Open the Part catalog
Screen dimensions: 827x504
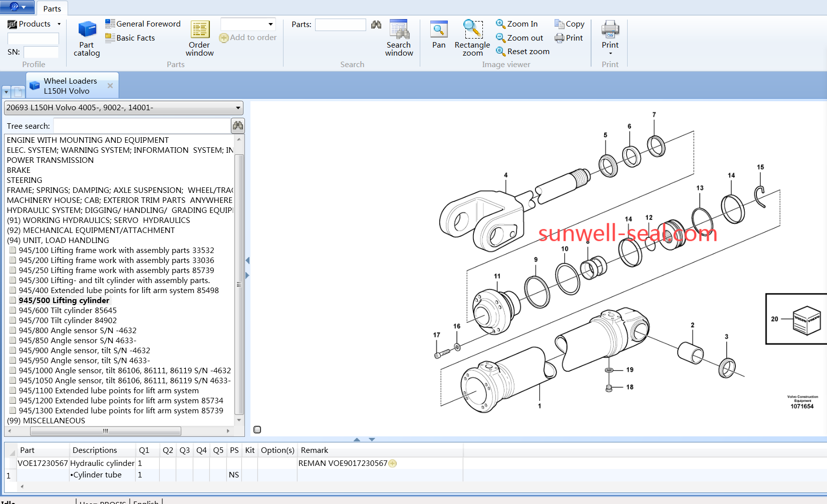[87, 39]
